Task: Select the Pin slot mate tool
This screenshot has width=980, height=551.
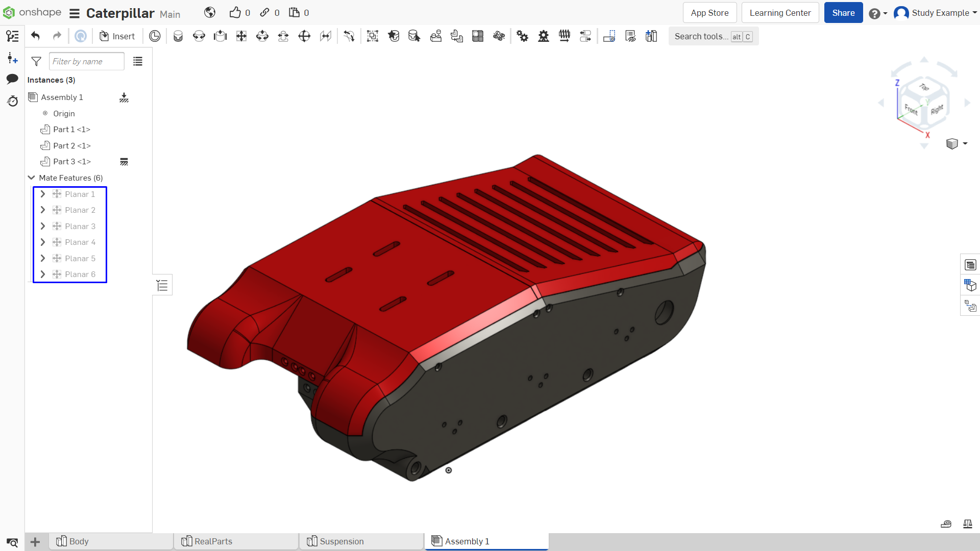Action: click(x=283, y=36)
